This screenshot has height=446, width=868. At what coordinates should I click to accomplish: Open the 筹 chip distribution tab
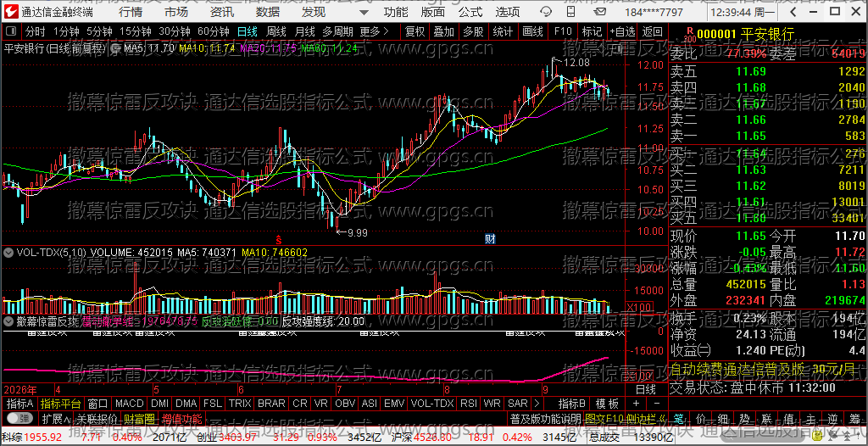pyautogui.click(x=854, y=418)
